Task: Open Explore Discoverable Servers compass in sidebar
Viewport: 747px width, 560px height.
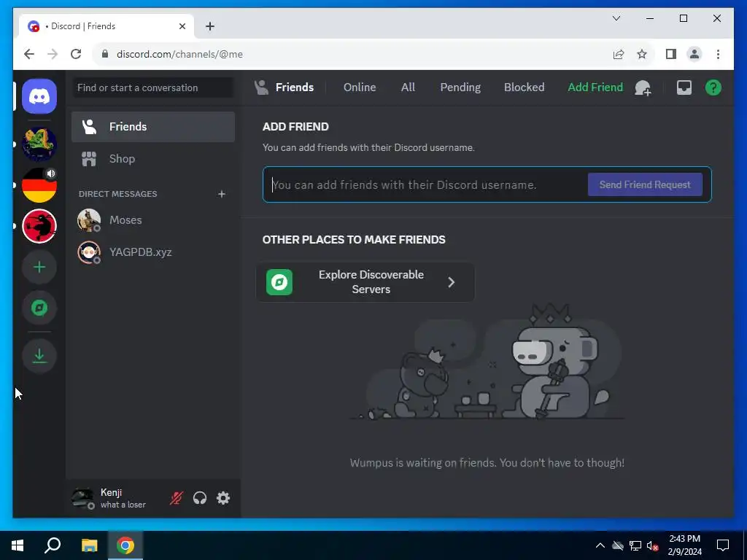Action: click(39, 308)
